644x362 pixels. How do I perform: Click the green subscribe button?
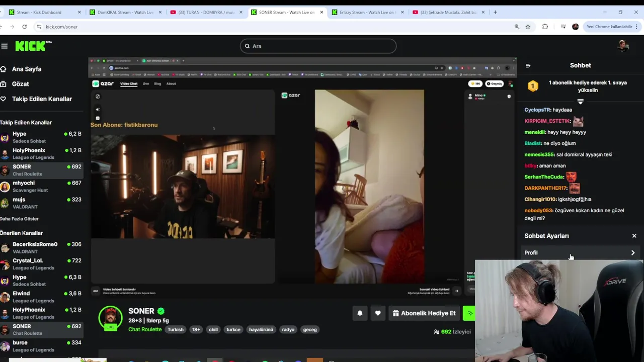point(469,313)
